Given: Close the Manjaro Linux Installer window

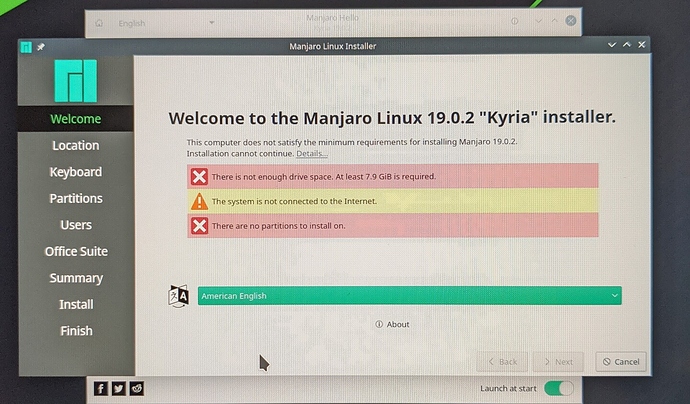Looking at the screenshot, I should click(x=642, y=45).
